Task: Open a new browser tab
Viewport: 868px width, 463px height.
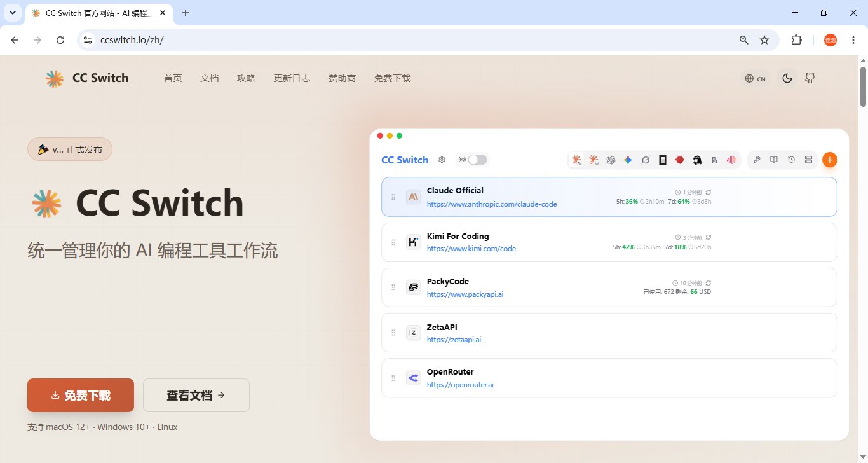Action: click(x=186, y=13)
